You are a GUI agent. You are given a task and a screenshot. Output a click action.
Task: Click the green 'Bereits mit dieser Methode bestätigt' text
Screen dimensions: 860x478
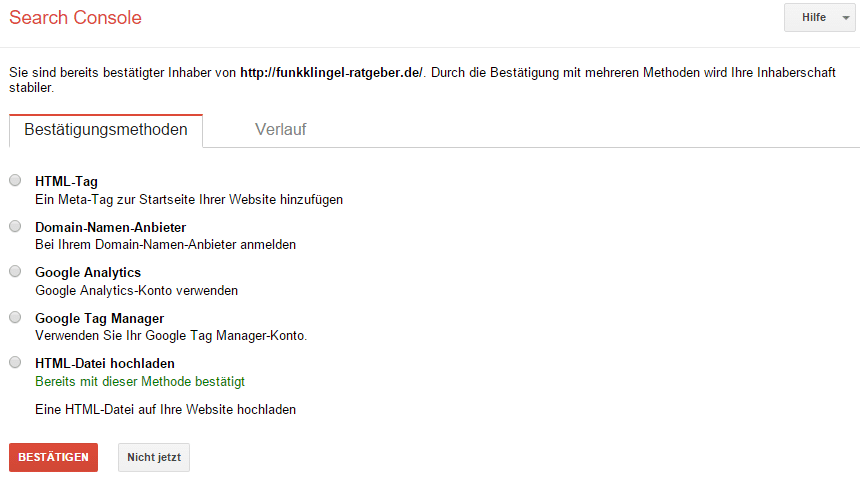tap(140, 382)
